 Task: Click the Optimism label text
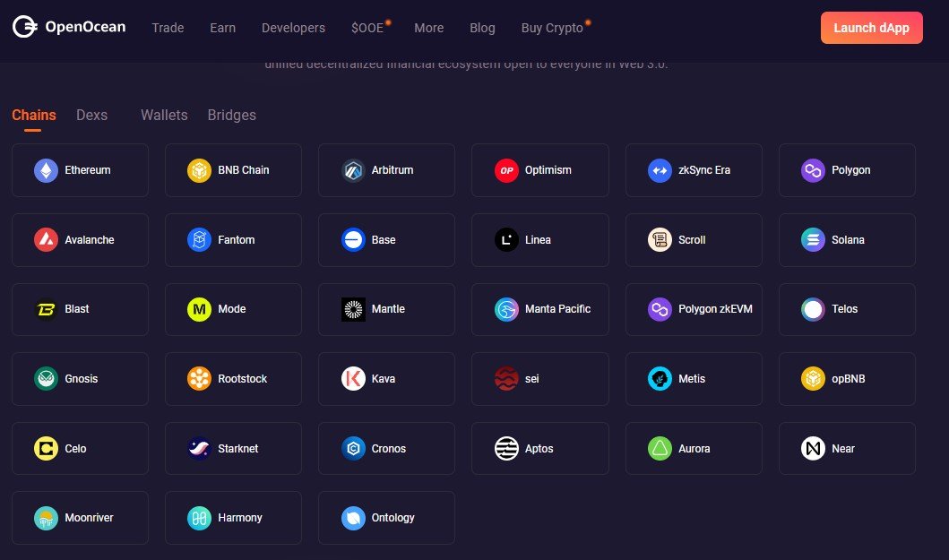point(548,170)
